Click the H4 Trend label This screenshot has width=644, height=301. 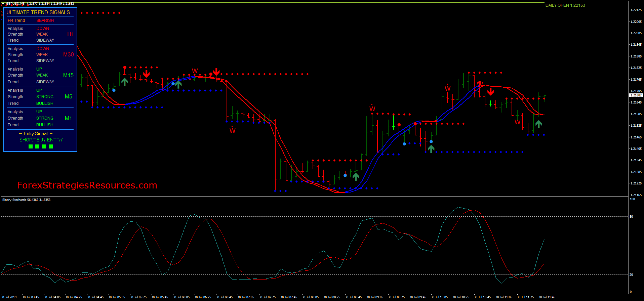click(16, 20)
